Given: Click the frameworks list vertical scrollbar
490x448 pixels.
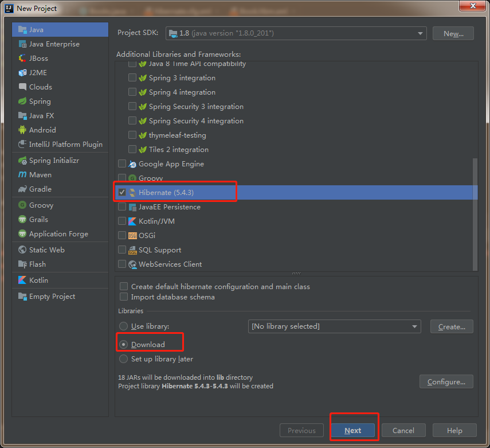Looking at the screenshot, I should point(475,215).
